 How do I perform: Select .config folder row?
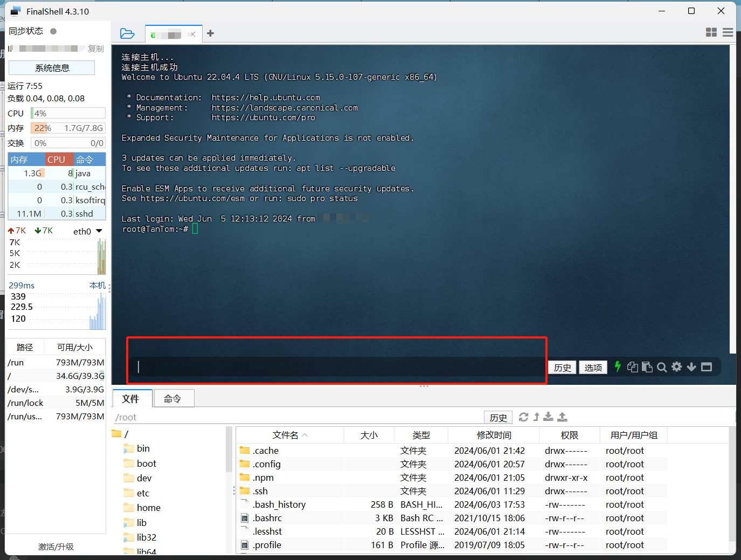point(452,464)
